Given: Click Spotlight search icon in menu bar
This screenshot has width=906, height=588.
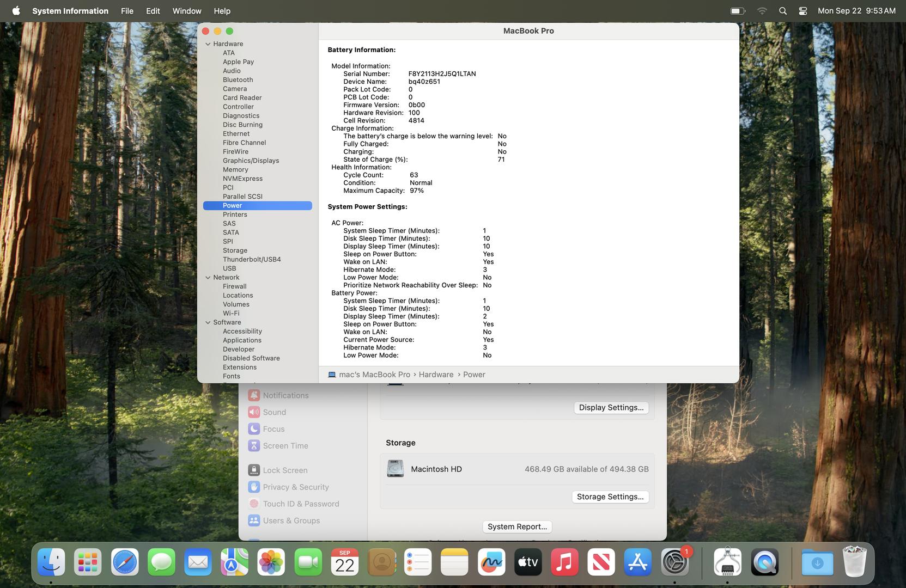Looking at the screenshot, I should point(783,11).
